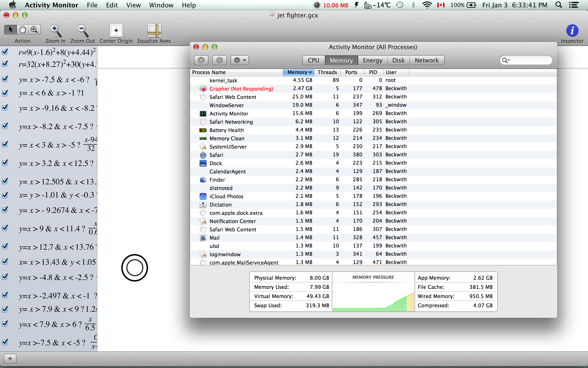Select the hand pan action tool
The height and width of the screenshot is (368, 588).
22,30
